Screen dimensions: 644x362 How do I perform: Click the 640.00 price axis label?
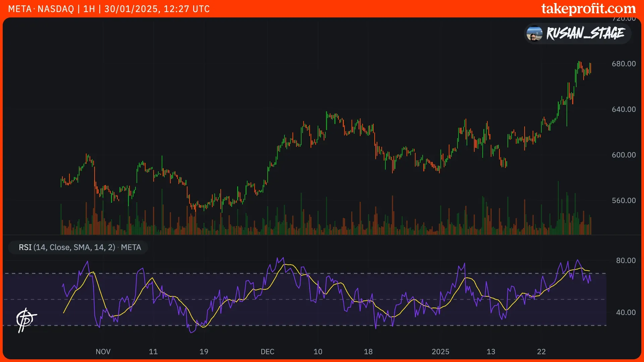tap(624, 109)
